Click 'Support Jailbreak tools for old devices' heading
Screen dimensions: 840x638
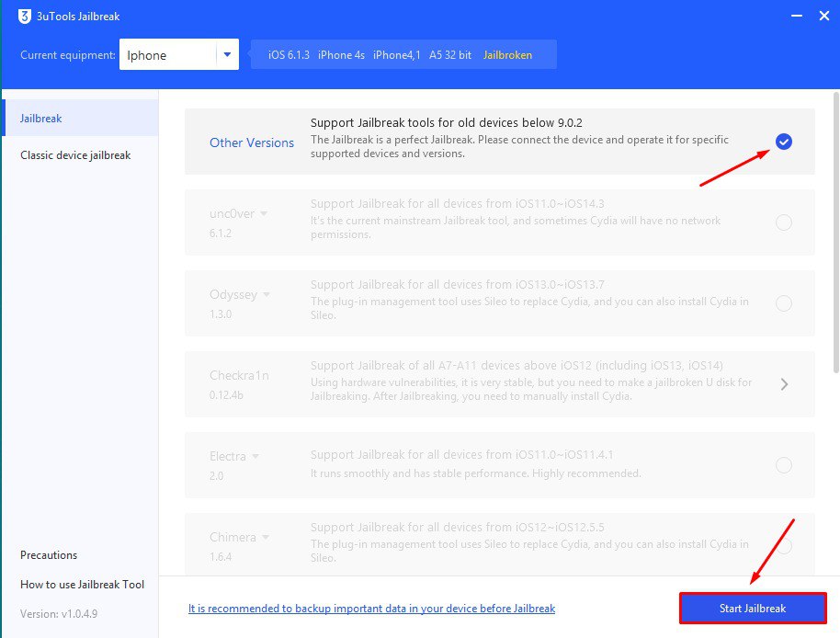(x=447, y=122)
